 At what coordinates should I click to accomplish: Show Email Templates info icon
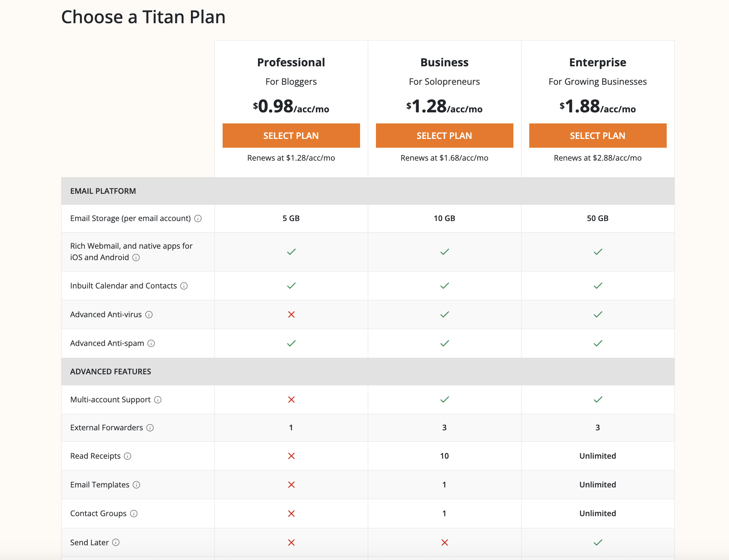point(136,485)
